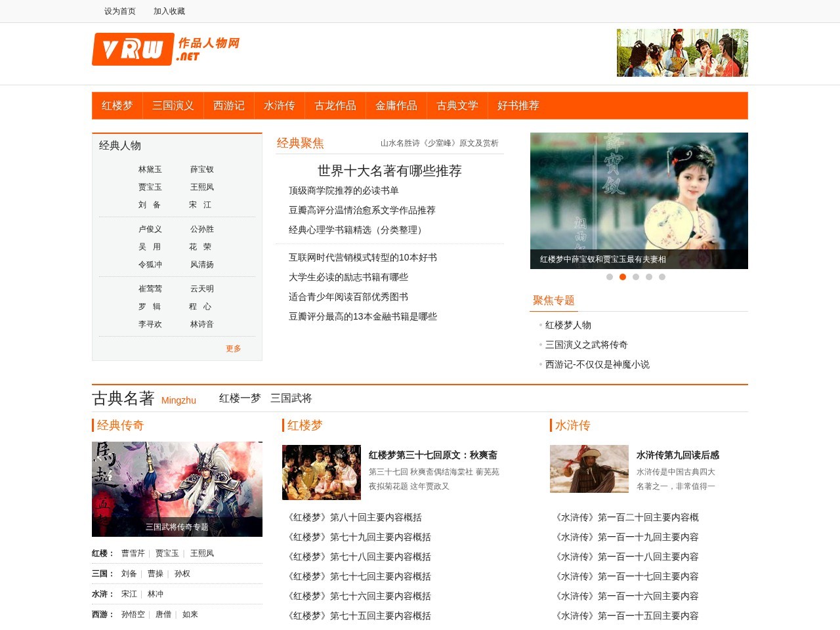
Task: Switch to the 三国武将 content tab
Action: 291,398
